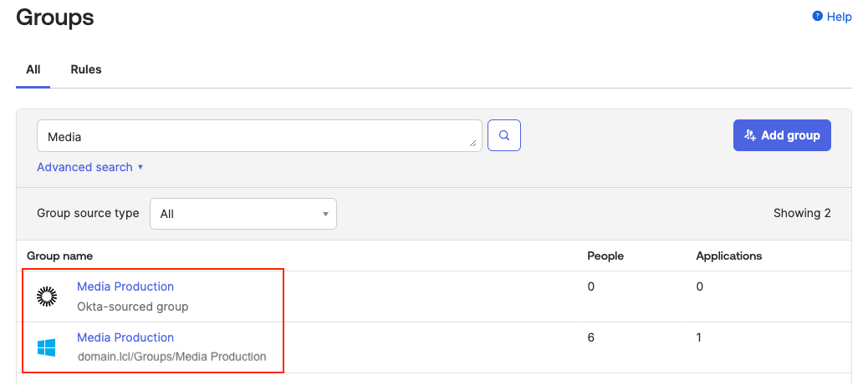Click the Showing 2 results label
Image resolution: width=868 pixels, height=385 pixels.
click(x=802, y=213)
